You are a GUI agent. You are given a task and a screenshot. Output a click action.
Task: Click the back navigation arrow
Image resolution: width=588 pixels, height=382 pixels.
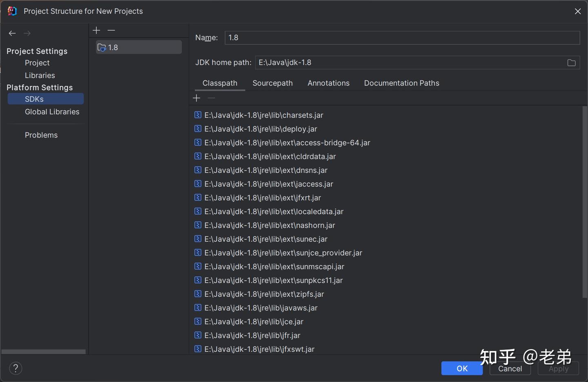coord(12,33)
